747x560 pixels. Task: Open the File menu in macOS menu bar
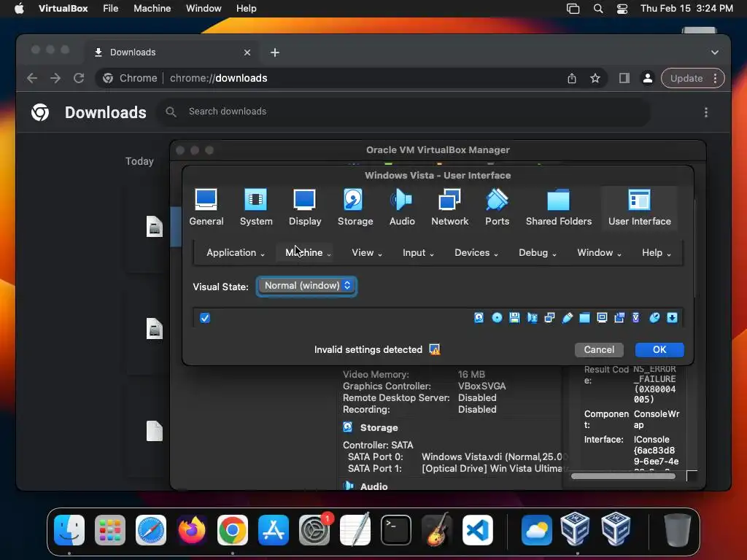pyautogui.click(x=111, y=9)
